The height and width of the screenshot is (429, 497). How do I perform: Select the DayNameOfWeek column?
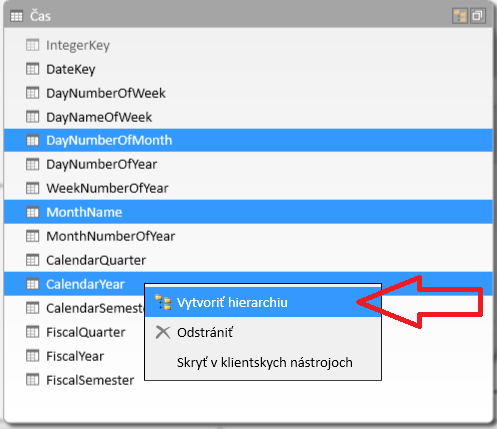point(248,117)
